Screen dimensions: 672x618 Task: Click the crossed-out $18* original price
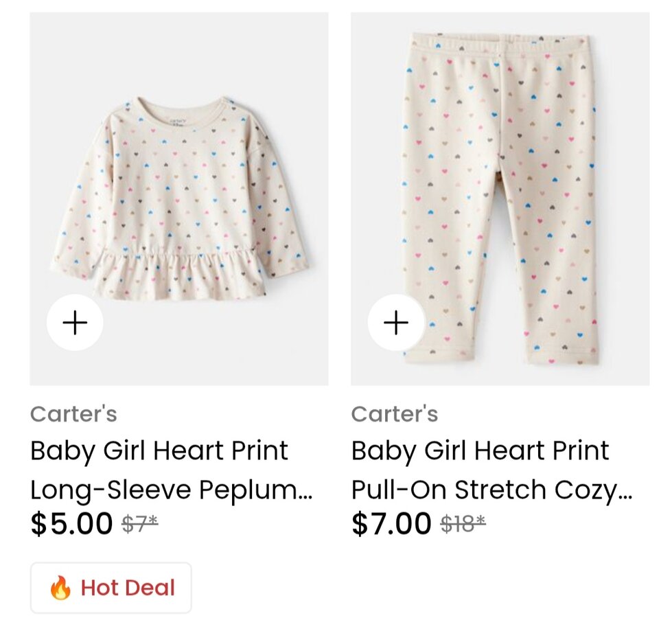point(463,525)
